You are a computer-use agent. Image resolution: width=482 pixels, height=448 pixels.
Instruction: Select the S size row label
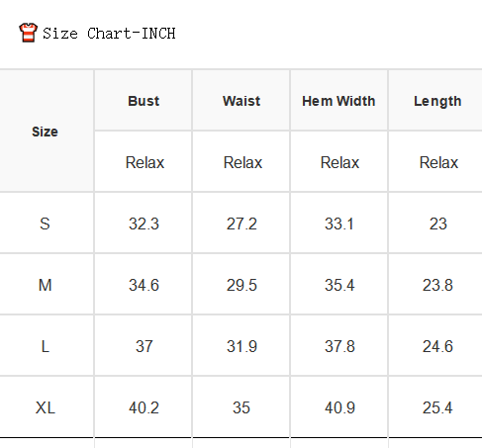45,224
